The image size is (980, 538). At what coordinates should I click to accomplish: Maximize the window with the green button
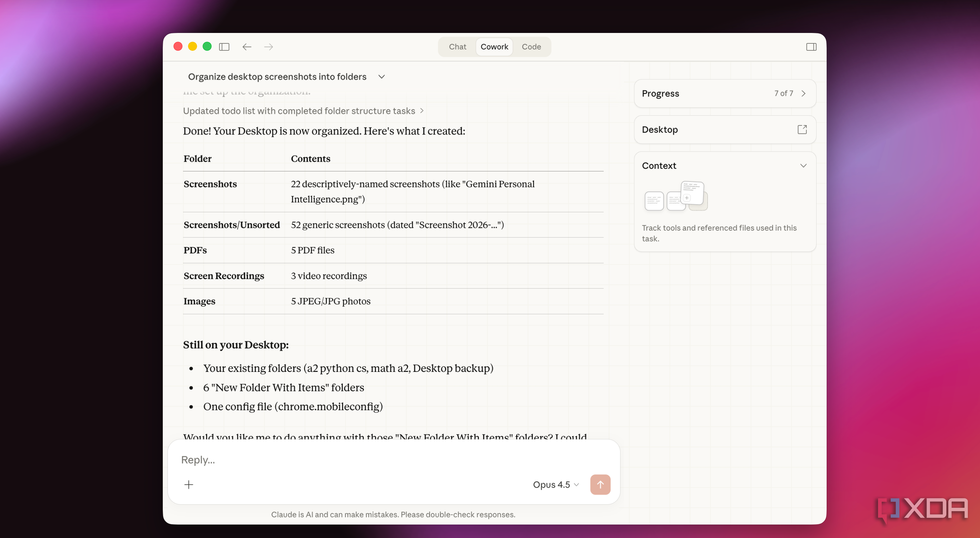pyautogui.click(x=207, y=46)
